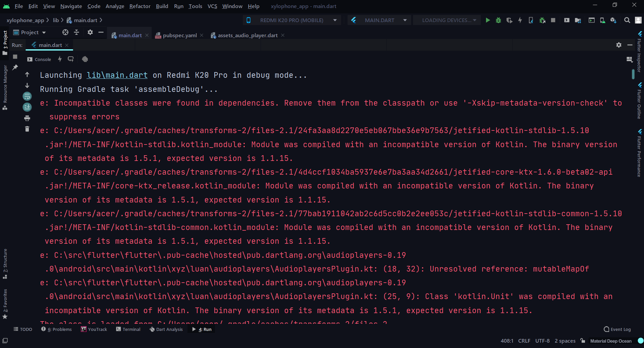Start debugging with the green bug icon
The height and width of the screenshot is (348, 644).
pos(498,20)
